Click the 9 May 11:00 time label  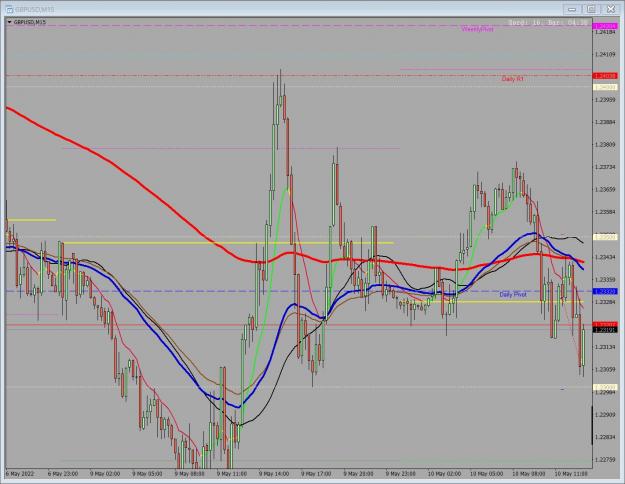tap(232, 474)
